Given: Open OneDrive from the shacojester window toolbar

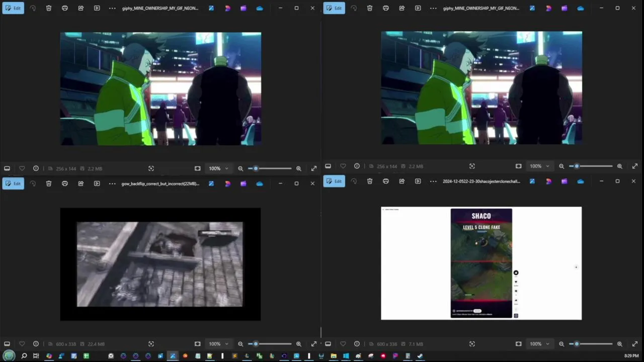Looking at the screenshot, I should tap(581, 181).
